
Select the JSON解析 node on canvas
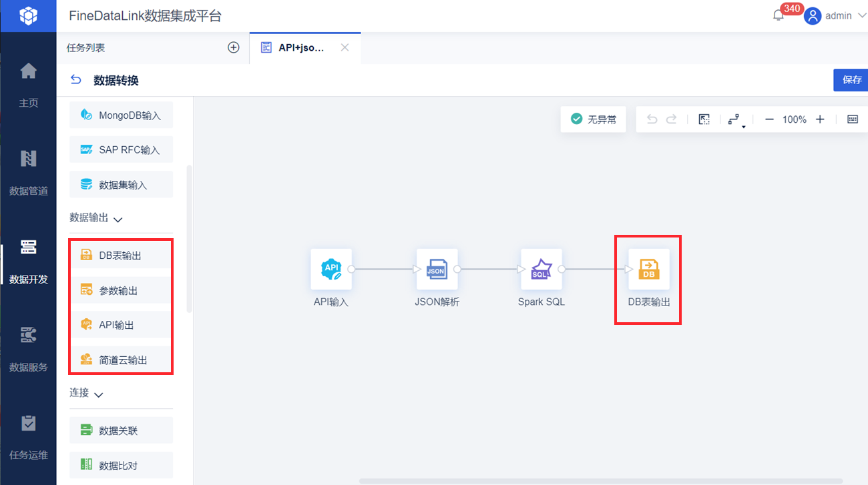pyautogui.click(x=437, y=270)
